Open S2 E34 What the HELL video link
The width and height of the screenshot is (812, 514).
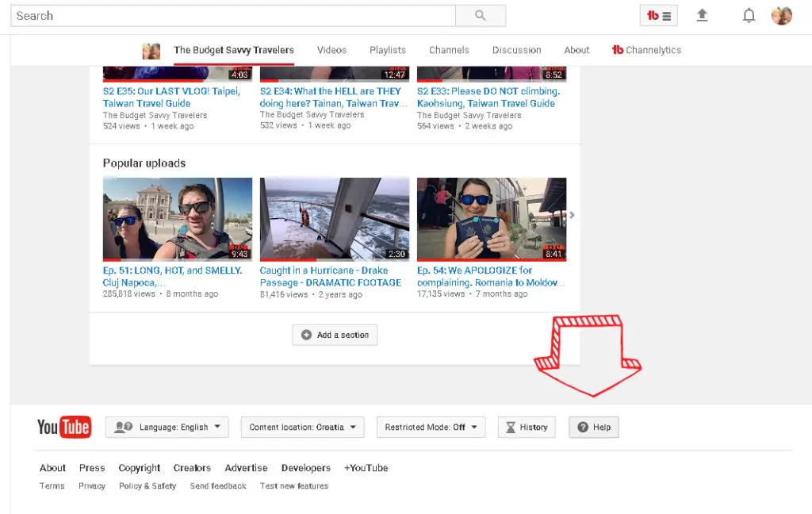334,97
